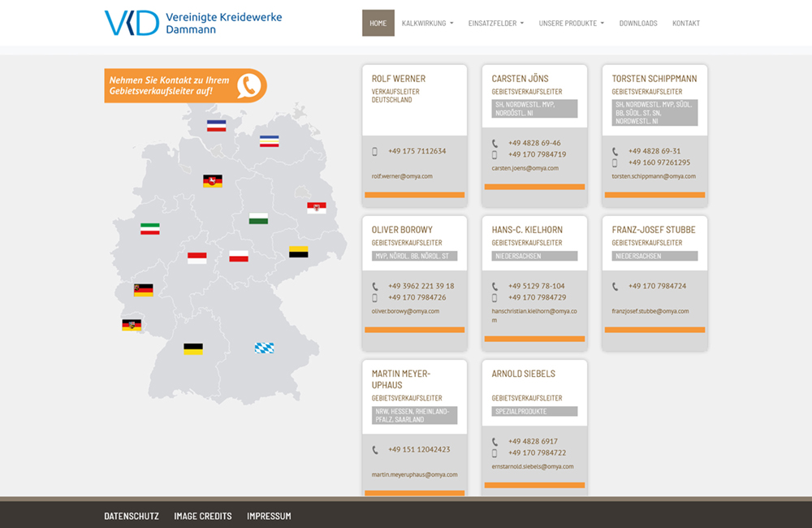The image size is (812, 528).
Task: Click the phone icon on Torsten Schippmann's card
Action: tap(615, 150)
